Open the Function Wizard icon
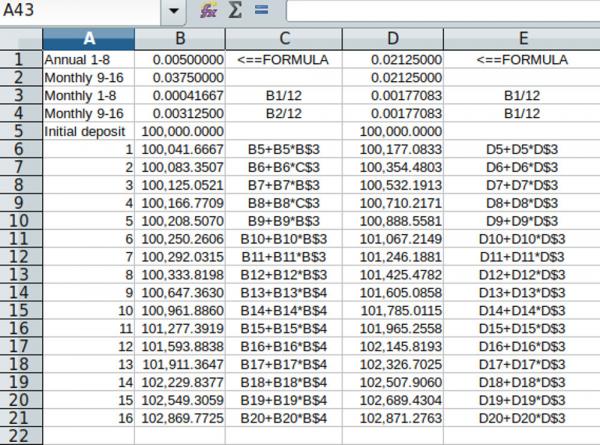This screenshot has width=600, height=445. [208, 12]
